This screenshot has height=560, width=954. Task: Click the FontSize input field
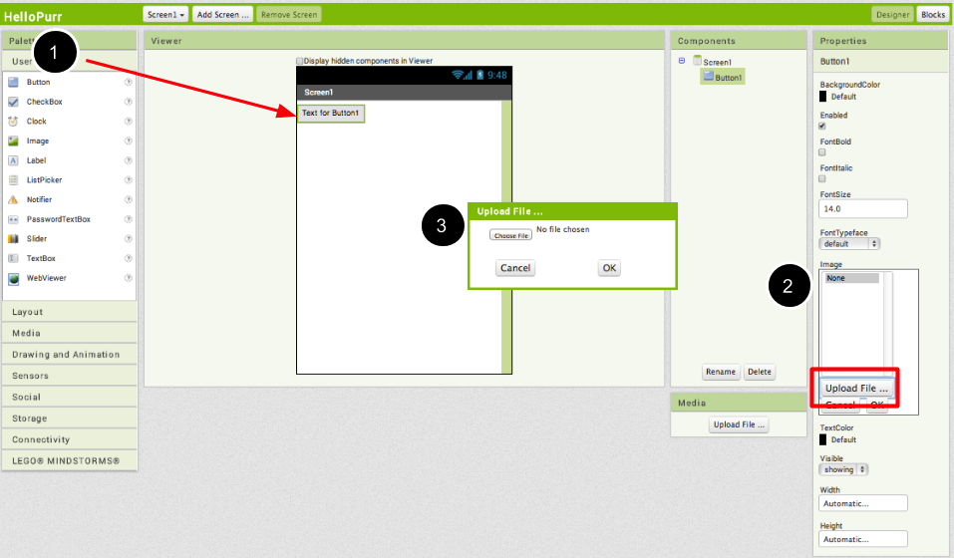pos(863,209)
